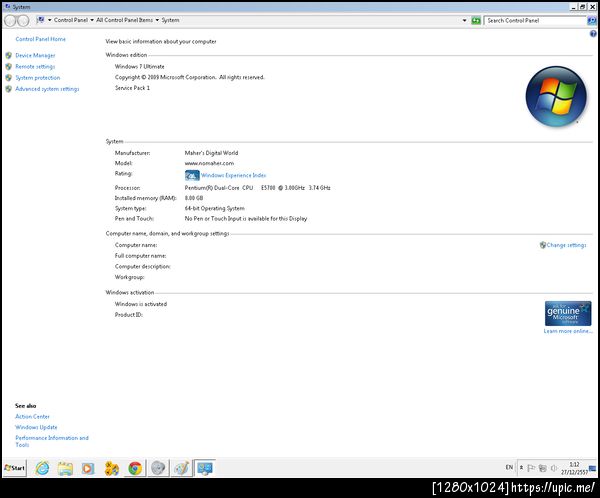Click the 8.00 GB memory value

coord(194,198)
